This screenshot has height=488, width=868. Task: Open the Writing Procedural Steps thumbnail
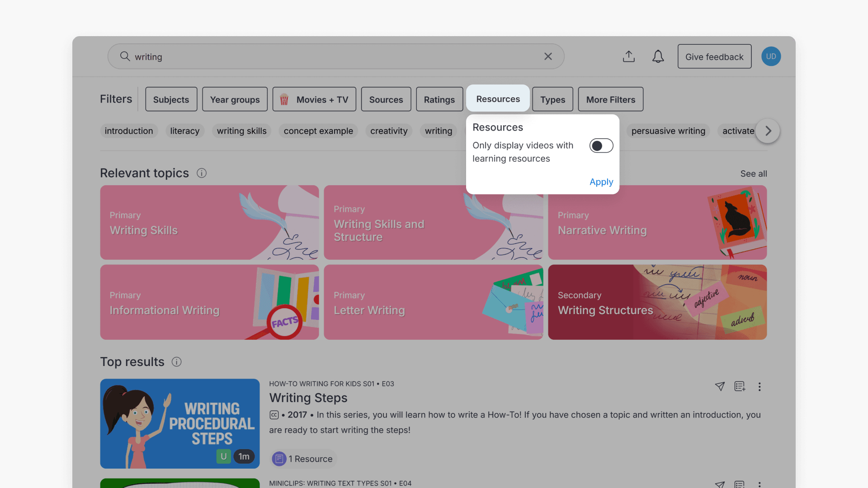tap(180, 423)
